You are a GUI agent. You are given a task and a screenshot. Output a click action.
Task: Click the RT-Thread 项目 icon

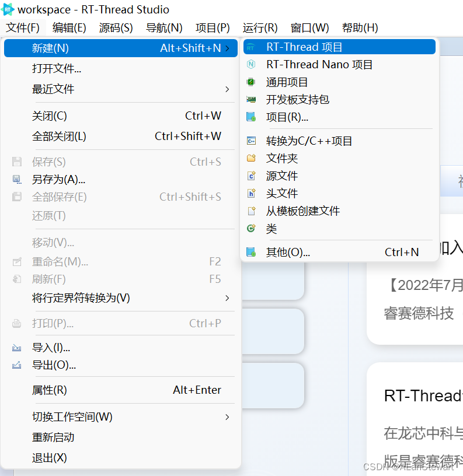pos(250,47)
